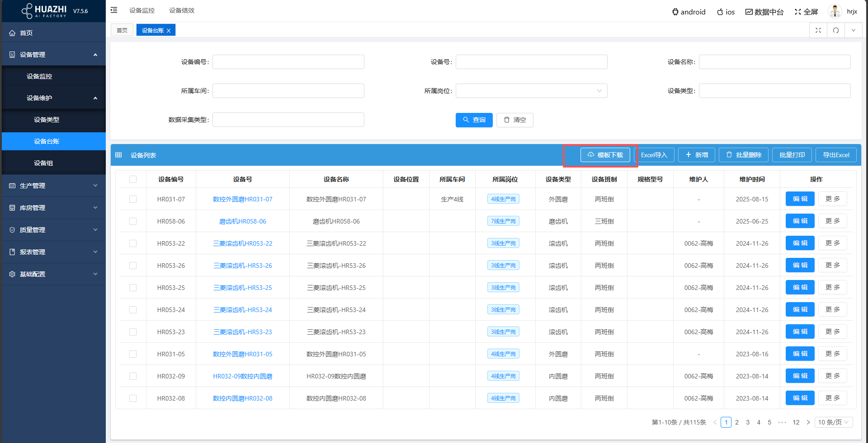The width and height of the screenshot is (868, 443).
Task: Open the 数据中台 data center icon
Action: (749, 12)
